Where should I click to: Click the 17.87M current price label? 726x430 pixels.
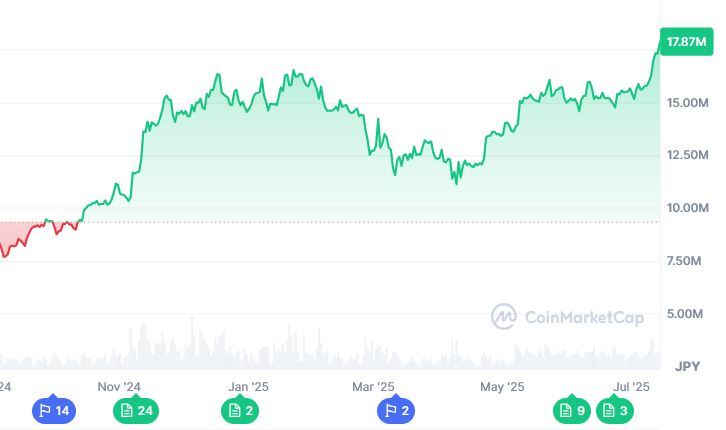tap(686, 42)
